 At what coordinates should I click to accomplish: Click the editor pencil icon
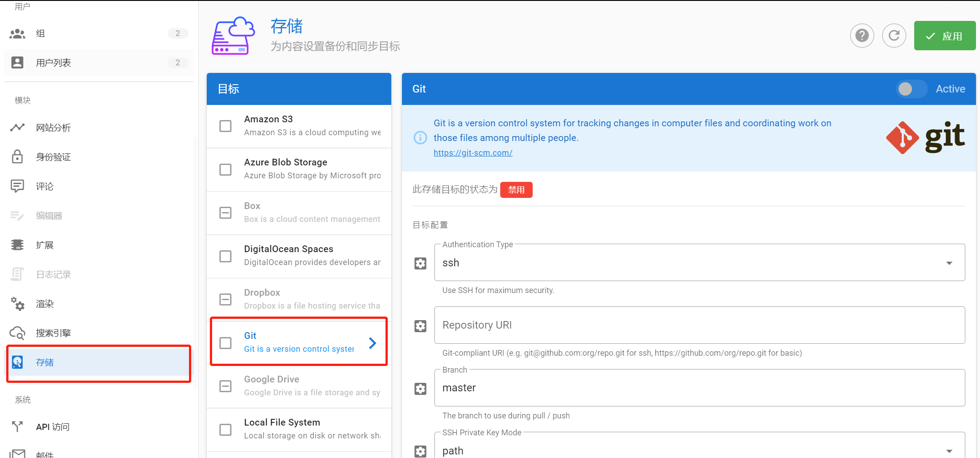17,216
